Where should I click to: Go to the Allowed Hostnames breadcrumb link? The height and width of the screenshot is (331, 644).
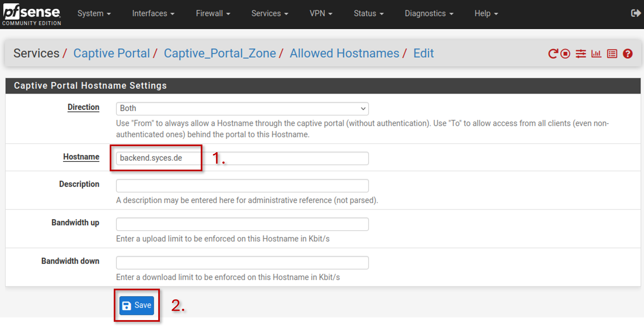(344, 53)
